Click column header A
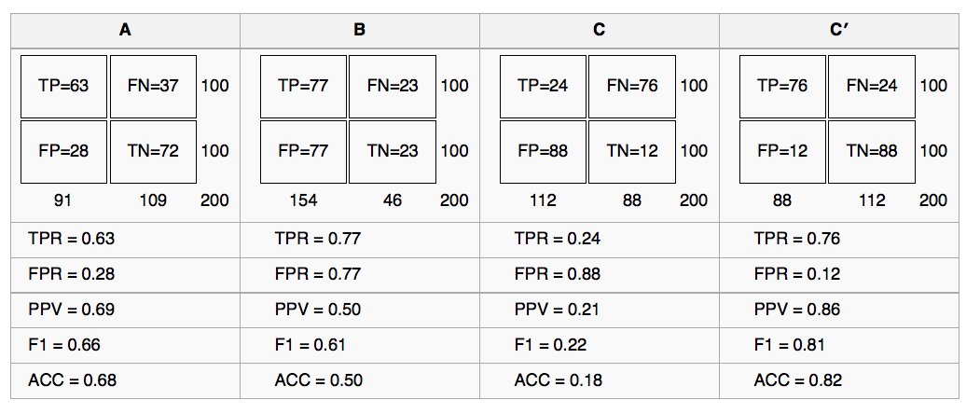The image size is (980, 414). click(125, 30)
